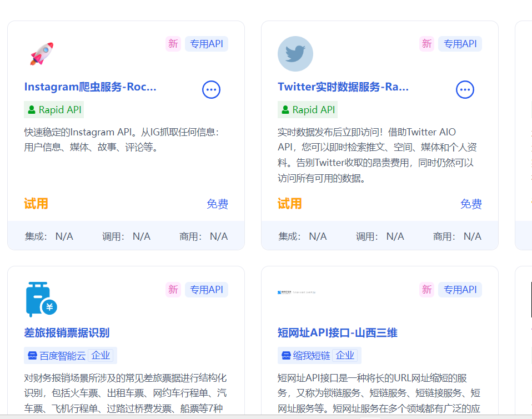Click 免费 on the Twitter card
532x419 pixels.
pyautogui.click(x=471, y=204)
